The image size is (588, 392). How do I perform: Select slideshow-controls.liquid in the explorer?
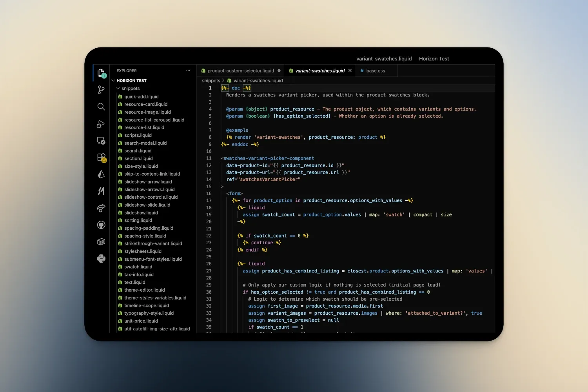(151, 197)
